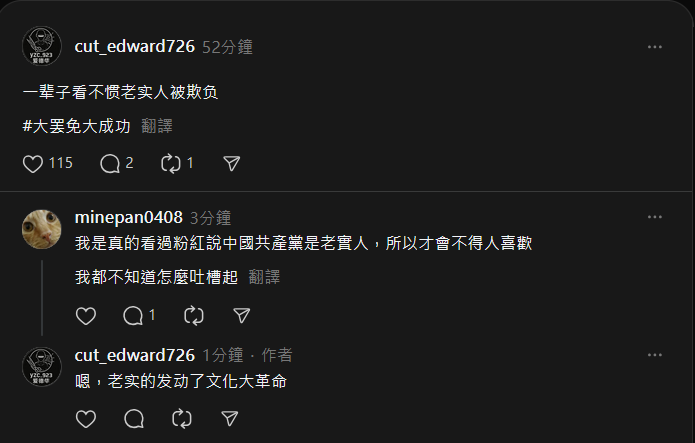The height and width of the screenshot is (443, 695).
Task: Repost minepan0408's comment
Action: pos(194,316)
